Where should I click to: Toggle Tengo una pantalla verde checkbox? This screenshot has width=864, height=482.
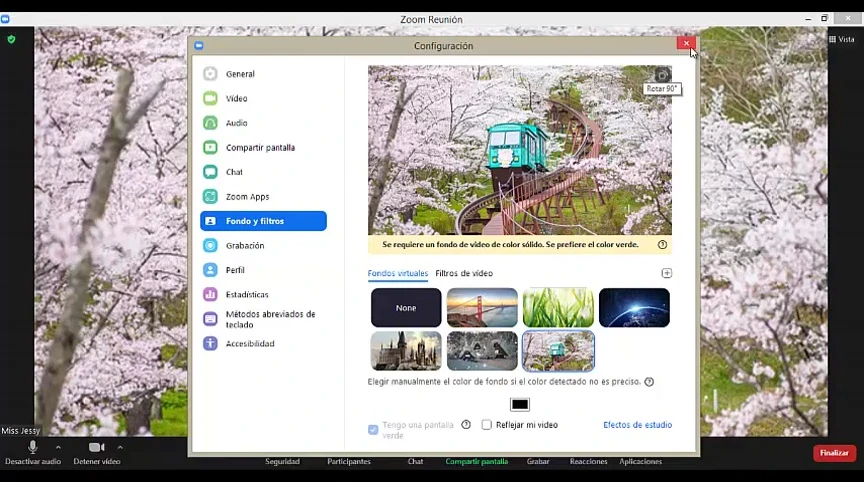click(373, 430)
